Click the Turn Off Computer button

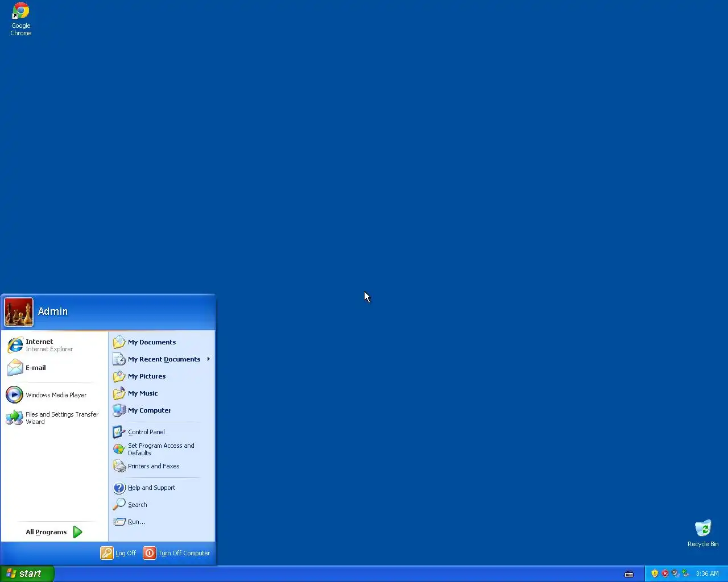coord(177,553)
